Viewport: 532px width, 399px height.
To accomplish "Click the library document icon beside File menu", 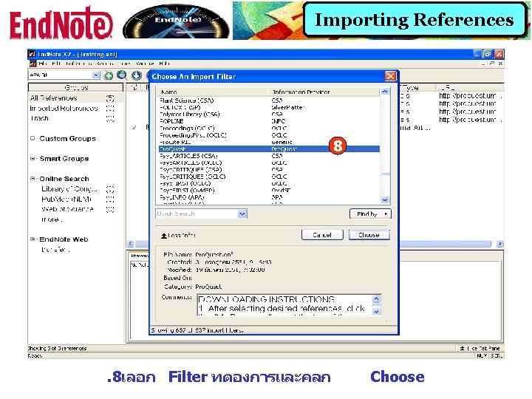I will tap(33, 64).
